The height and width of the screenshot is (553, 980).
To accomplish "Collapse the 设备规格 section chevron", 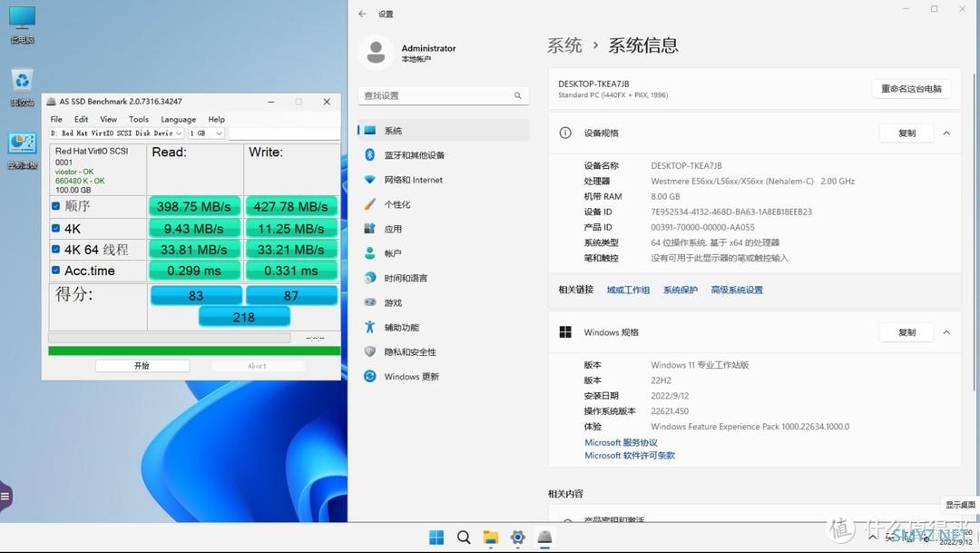I will 946,133.
